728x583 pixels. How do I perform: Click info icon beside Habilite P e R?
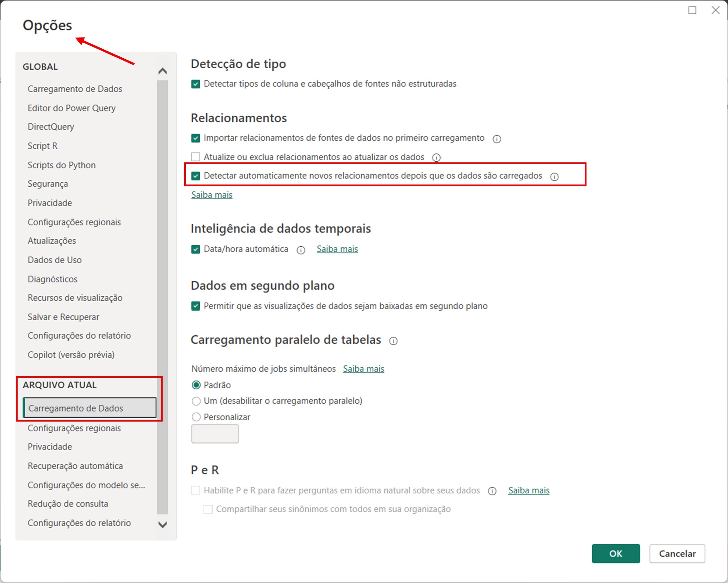pyautogui.click(x=492, y=491)
